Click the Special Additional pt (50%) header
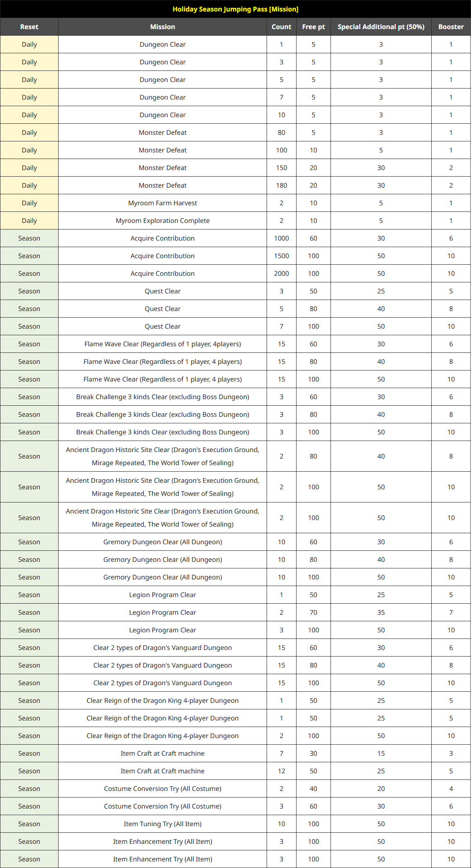 click(381, 27)
